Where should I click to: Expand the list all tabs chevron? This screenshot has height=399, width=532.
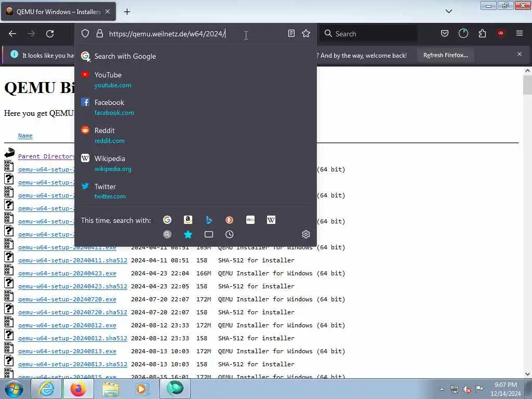pyautogui.click(x=448, y=11)
